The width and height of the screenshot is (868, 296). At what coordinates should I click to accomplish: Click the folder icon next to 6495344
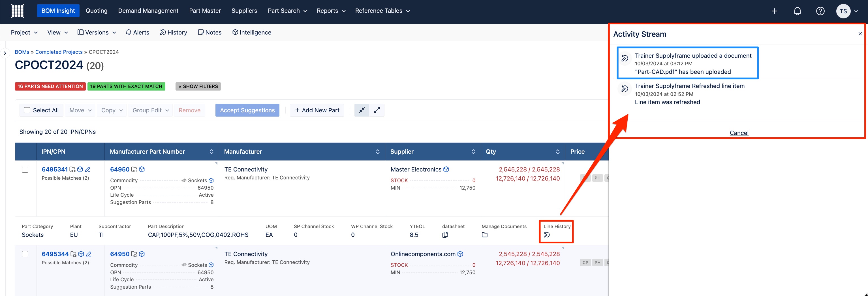(x=73, y=254)
